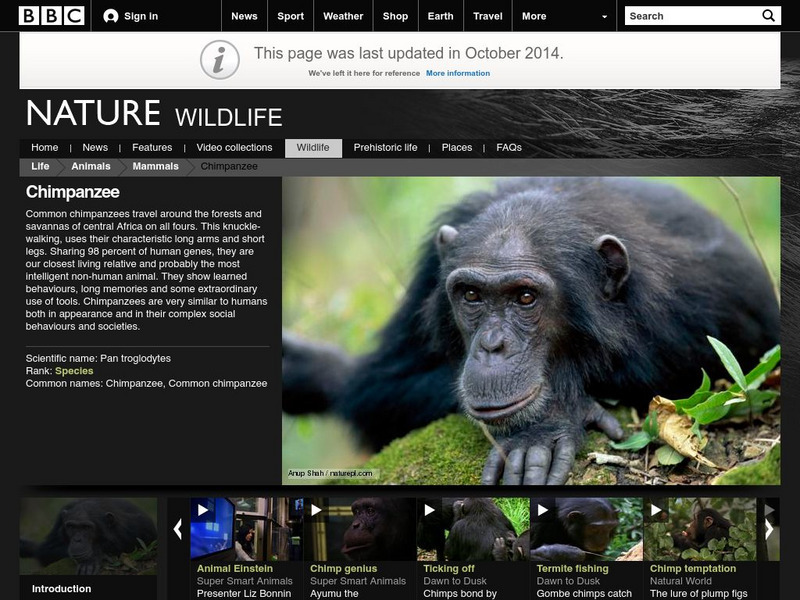Click the Animals breadcrumb
Viewport: 800px width, 600px height.
click(91, 166)
